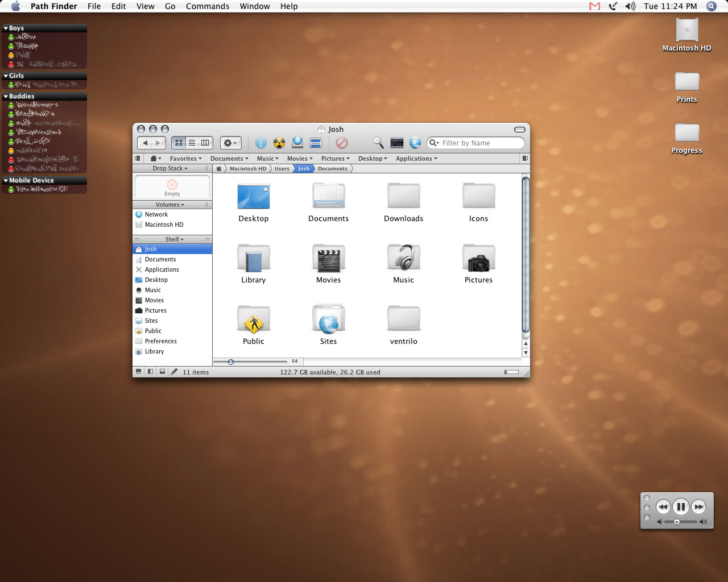Open the Pictures dropdown in favorites bar
Viewport: 728px width, 582px height.
point(336,159)
